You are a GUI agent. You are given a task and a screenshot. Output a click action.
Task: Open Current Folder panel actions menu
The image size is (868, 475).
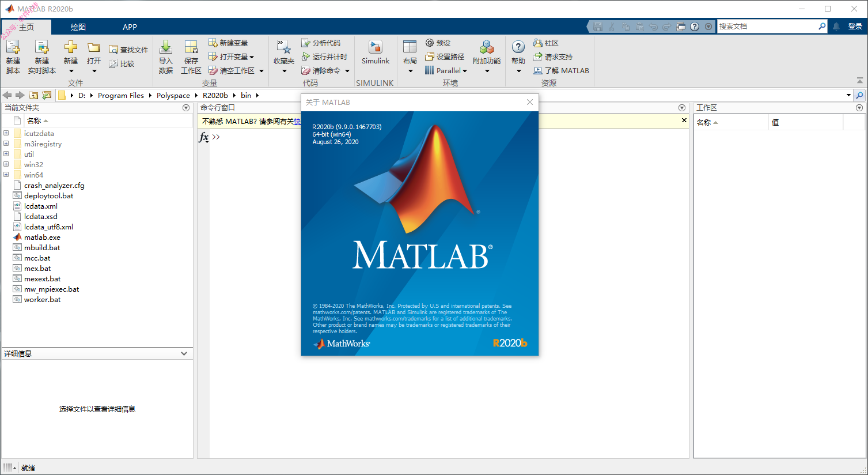186,108
